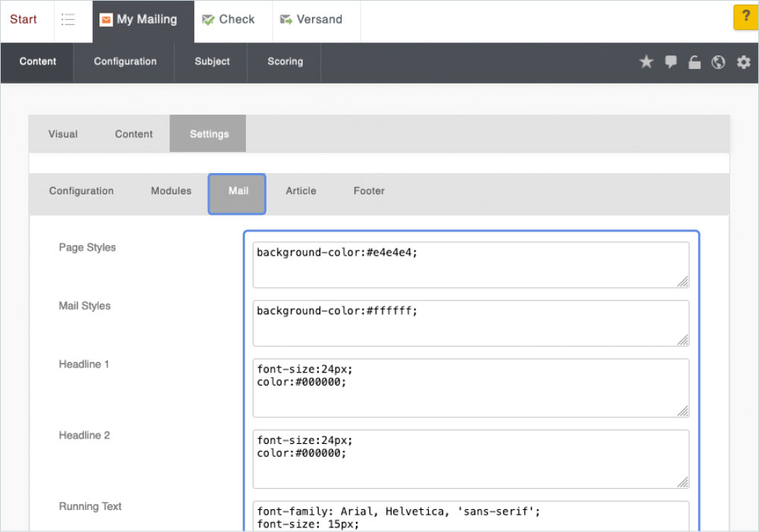Screen dimensions: 759x532
Task: Open the comments speech bubble icon
Action: tap(671, 62)
